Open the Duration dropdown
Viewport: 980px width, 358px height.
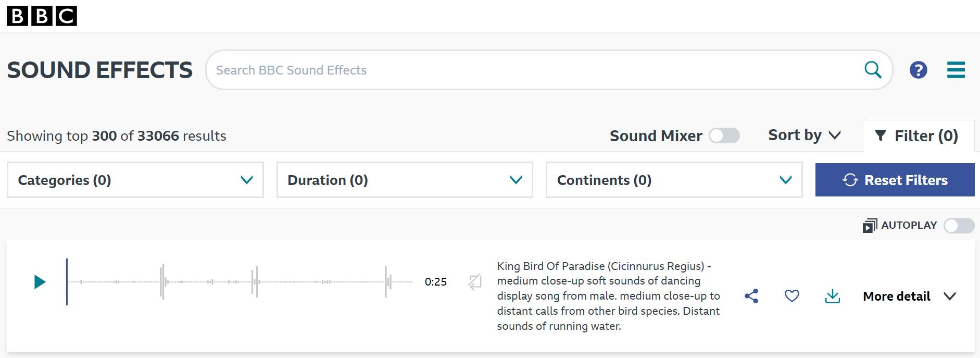coord(405,180)
